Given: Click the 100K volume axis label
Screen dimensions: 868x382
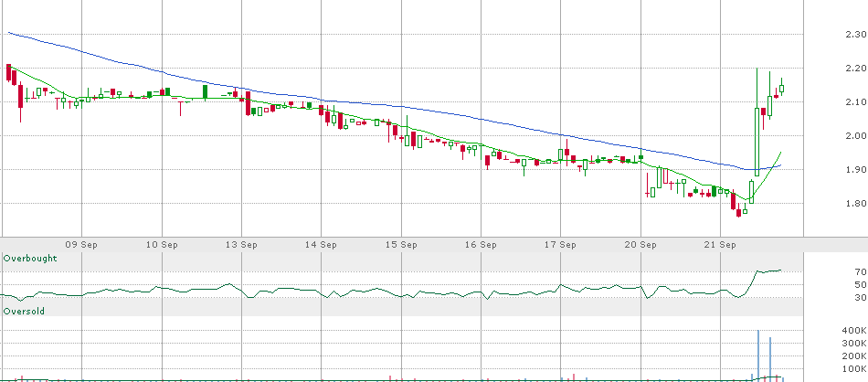Looking at the screenshot, I should pyautogui.click(x=853, y=368).
